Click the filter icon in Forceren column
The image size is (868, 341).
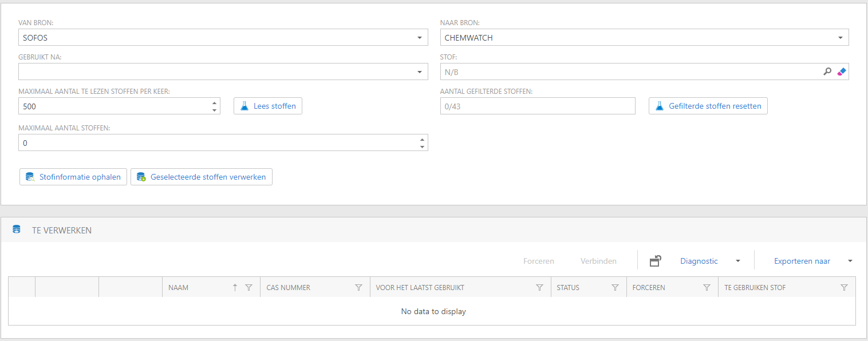tap(707, 288)
